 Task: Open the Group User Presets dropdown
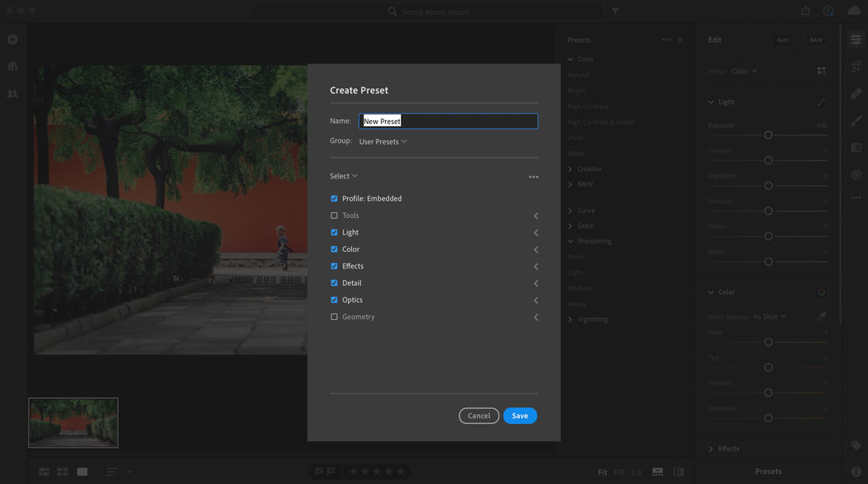pyautogui.click(x=383, y=142)
